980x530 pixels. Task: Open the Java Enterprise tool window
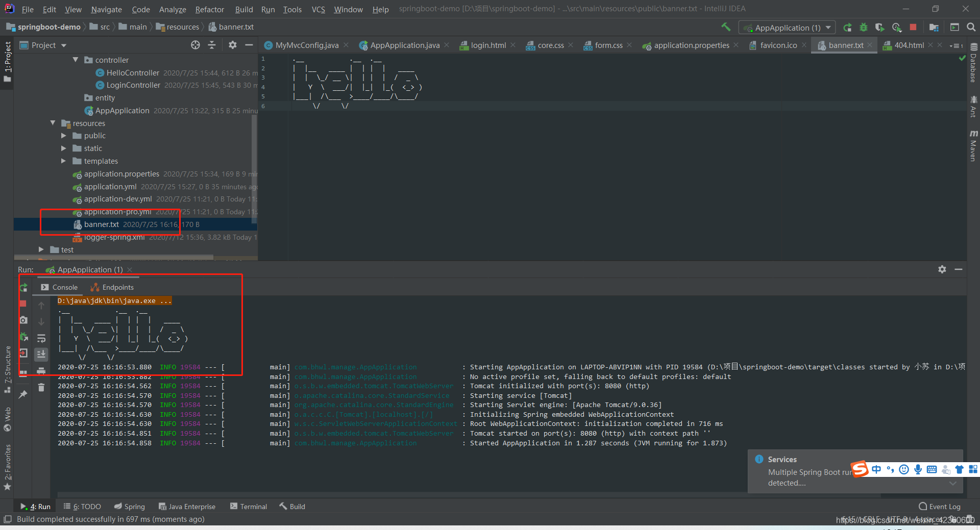[x=187, y=507]
